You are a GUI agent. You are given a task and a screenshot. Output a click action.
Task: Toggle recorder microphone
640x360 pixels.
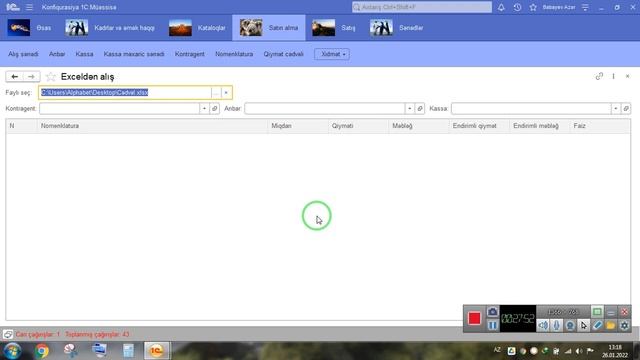click(556, 325)
